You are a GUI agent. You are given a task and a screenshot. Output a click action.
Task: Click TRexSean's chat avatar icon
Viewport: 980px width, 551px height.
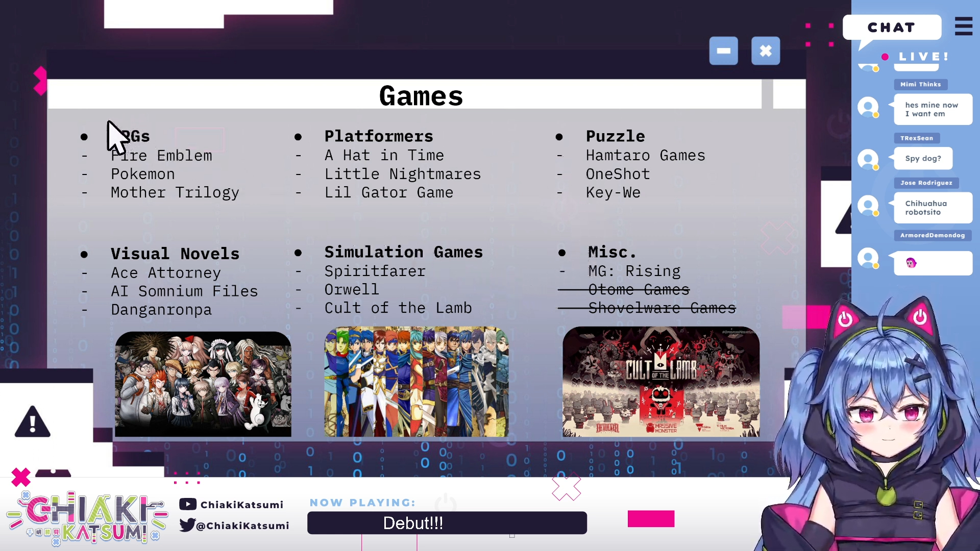tap(868, 159)
